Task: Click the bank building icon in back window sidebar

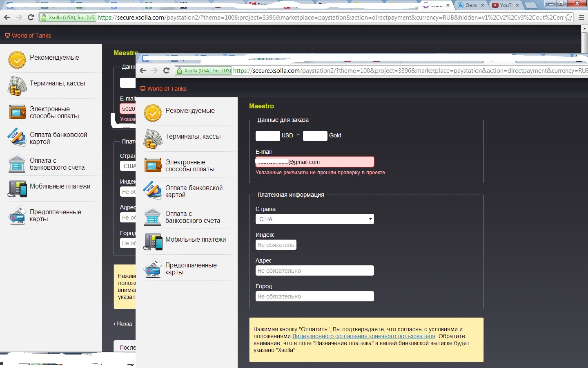Action: point(17,164)
